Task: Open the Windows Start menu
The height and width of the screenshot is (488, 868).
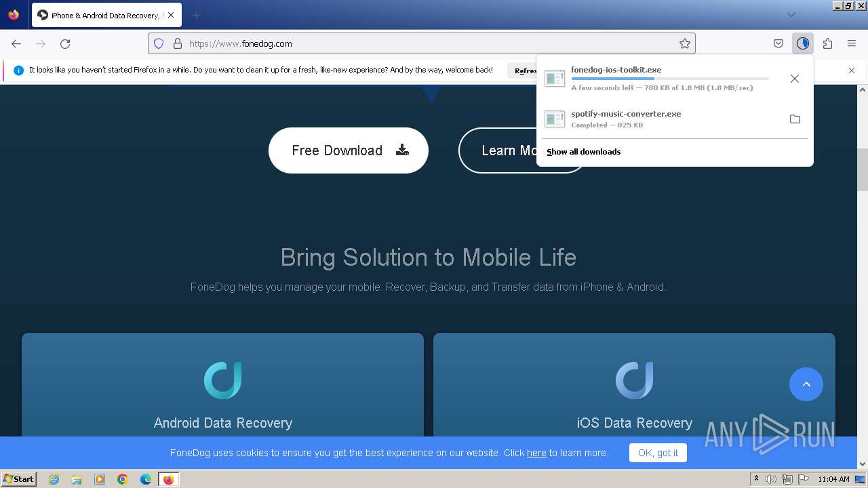Action: [18, 479]
